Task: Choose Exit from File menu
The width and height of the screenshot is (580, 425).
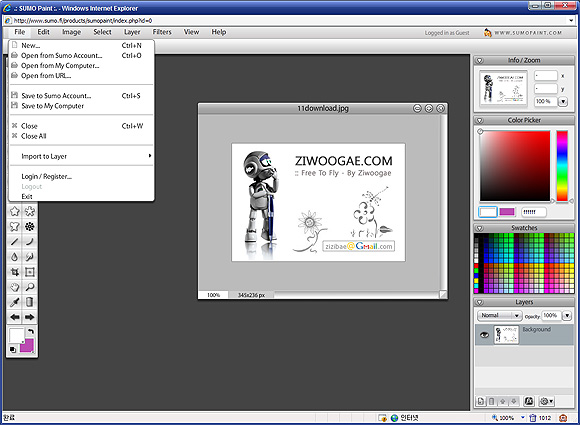Action: click(x=81, y=196)
